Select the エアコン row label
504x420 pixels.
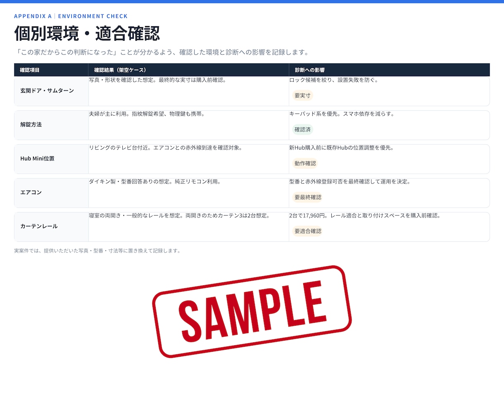tap(31, 192)
